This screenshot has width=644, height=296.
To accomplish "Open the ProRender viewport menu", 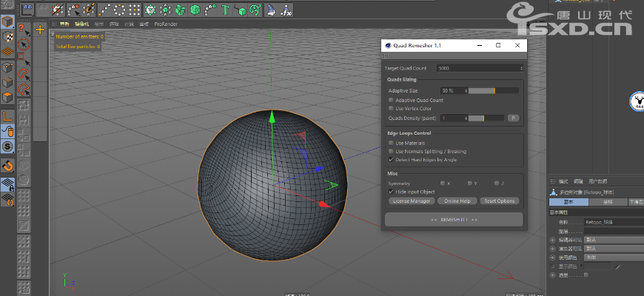I will [x=166, y=24].
